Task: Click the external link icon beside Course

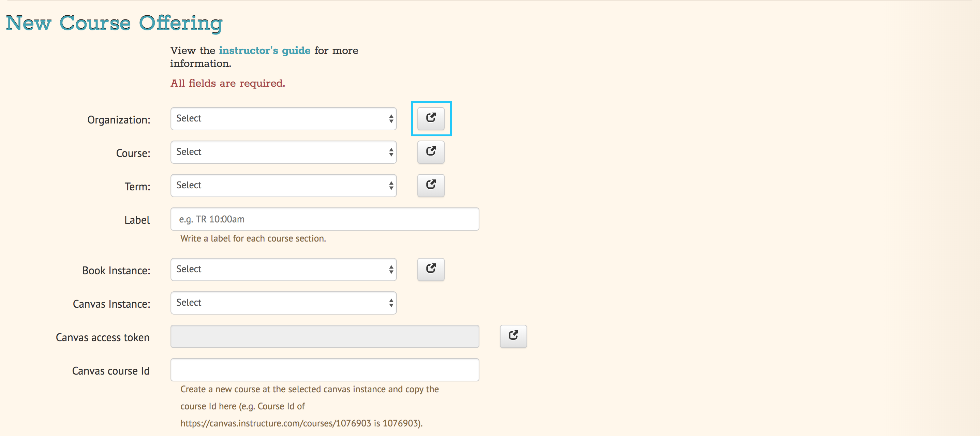Action: (431, 152)
